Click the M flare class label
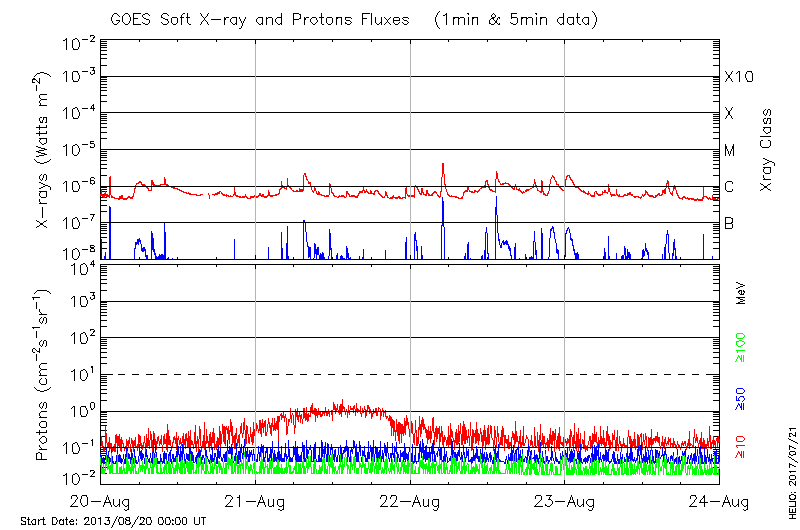The height and width of the screenshot is (530, 800). 730,151
